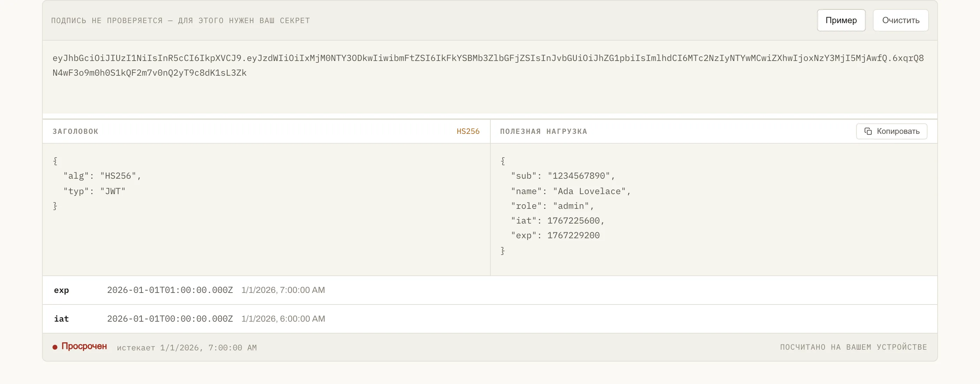Click the Пример button
This screenshot has width=980, height=384.
click(x=841, y=20)
